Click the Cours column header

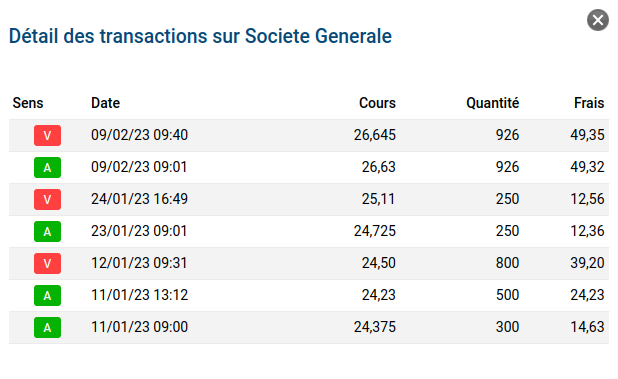[377, 103]
